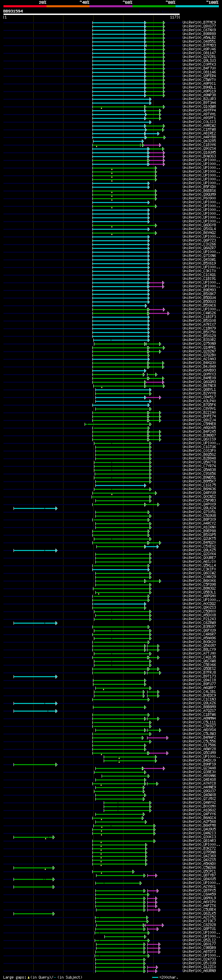Click the purple ~60% legend color bar
Screen dimensions: 222x980
pyautogui.click(x=111, y=6)
